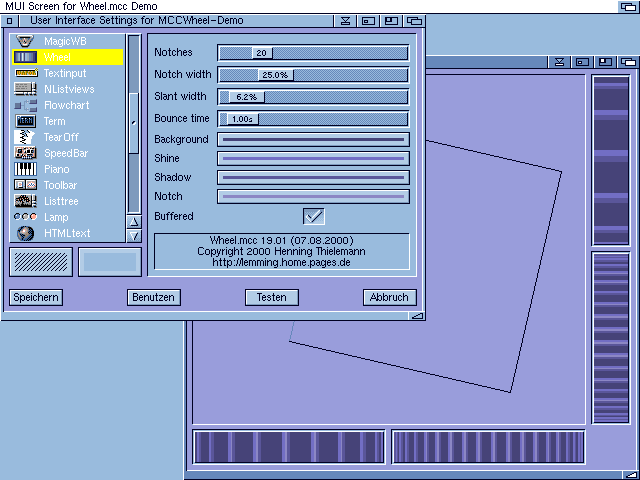
Task: Click the demo window depth gadget
Action: click(629, 62)
